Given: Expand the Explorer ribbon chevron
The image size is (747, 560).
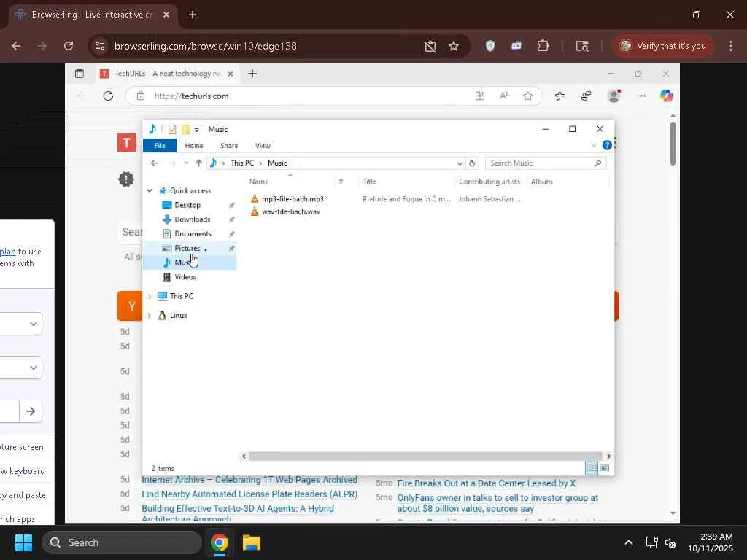Looking at the screenshot, I should pyautogui.click(x=594, y=145).
